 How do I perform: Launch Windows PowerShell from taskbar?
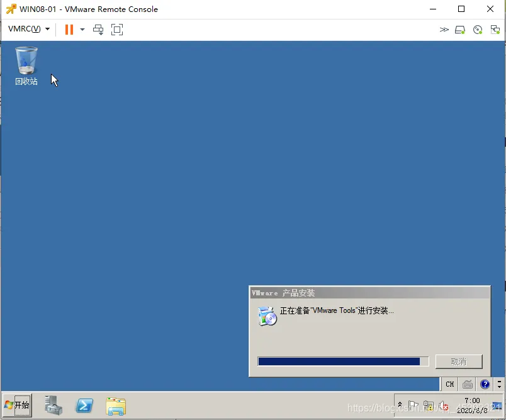[x=84, y=406]
